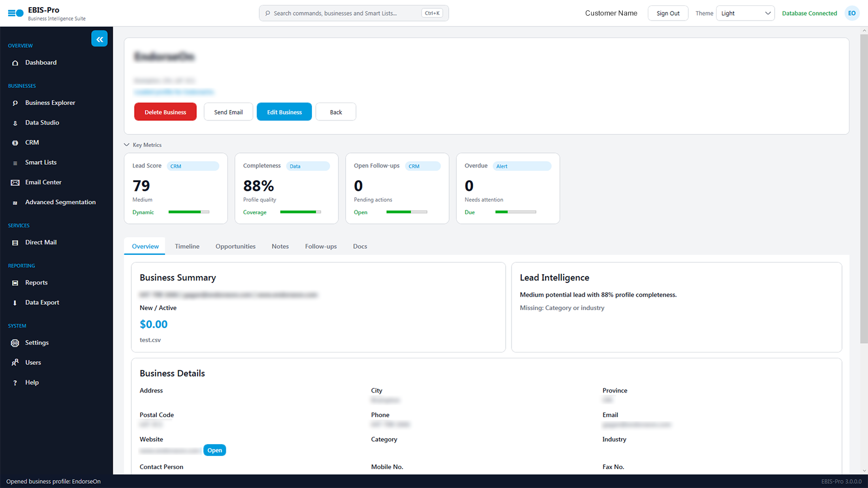Click the Email Center envelope icon
Screen dimensions: 868x488
15,183
